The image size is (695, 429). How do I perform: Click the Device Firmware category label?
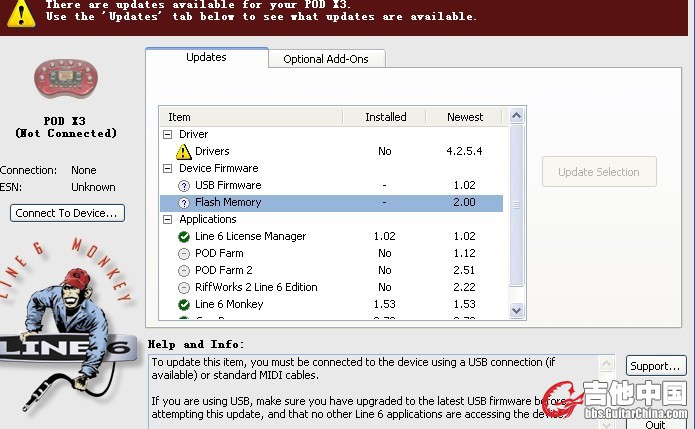pos(219,168)
